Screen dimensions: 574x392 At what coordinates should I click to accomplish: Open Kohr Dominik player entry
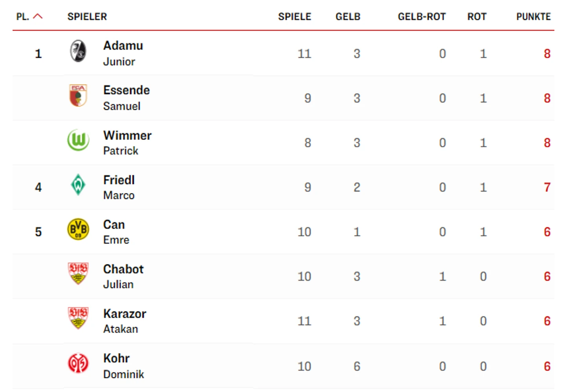124,366
